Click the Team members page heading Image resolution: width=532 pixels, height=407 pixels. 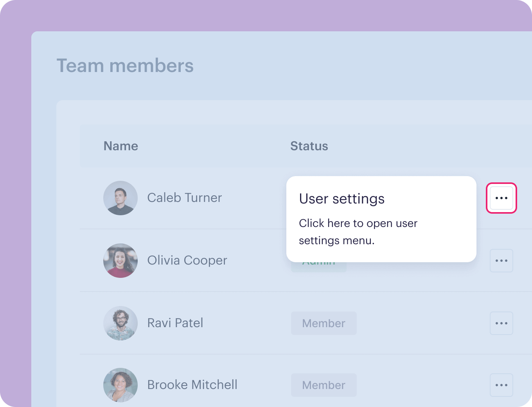[x=125, y=65]
